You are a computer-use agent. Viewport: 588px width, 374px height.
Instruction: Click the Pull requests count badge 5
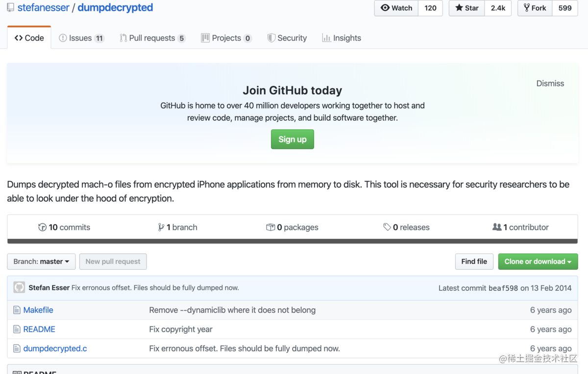point(181,38)
